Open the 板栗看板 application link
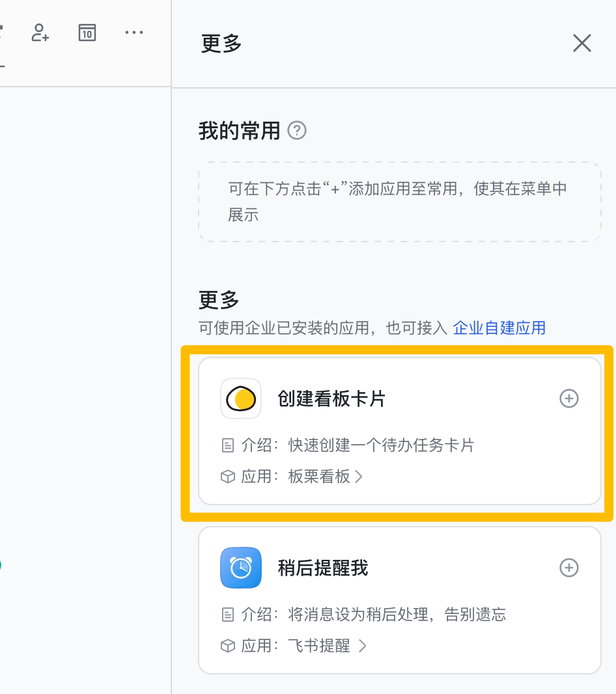Screen dimensions: 616x694 (319, 477)
